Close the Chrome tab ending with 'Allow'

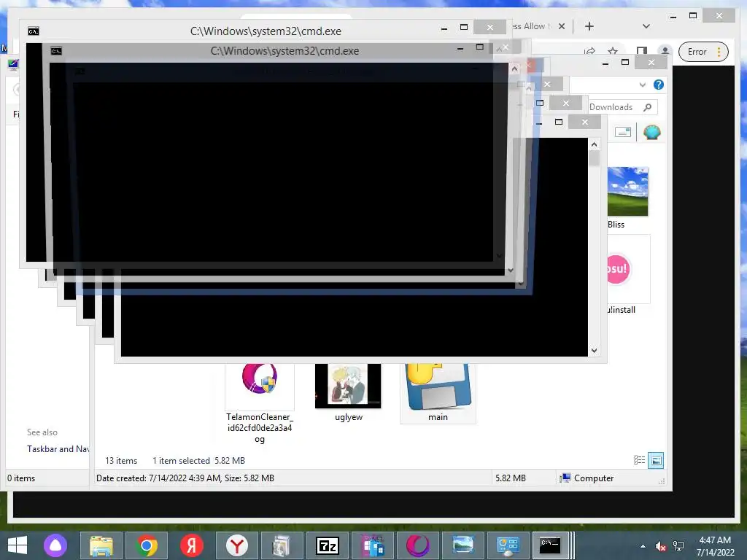coord(562,26)
